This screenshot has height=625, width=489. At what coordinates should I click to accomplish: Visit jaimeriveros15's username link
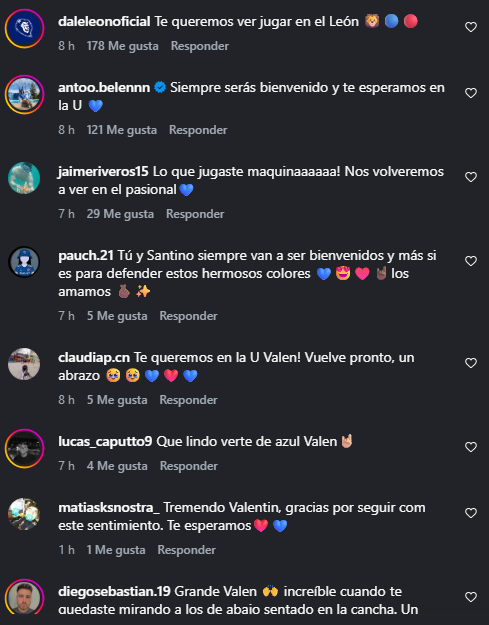pos(103,171)
